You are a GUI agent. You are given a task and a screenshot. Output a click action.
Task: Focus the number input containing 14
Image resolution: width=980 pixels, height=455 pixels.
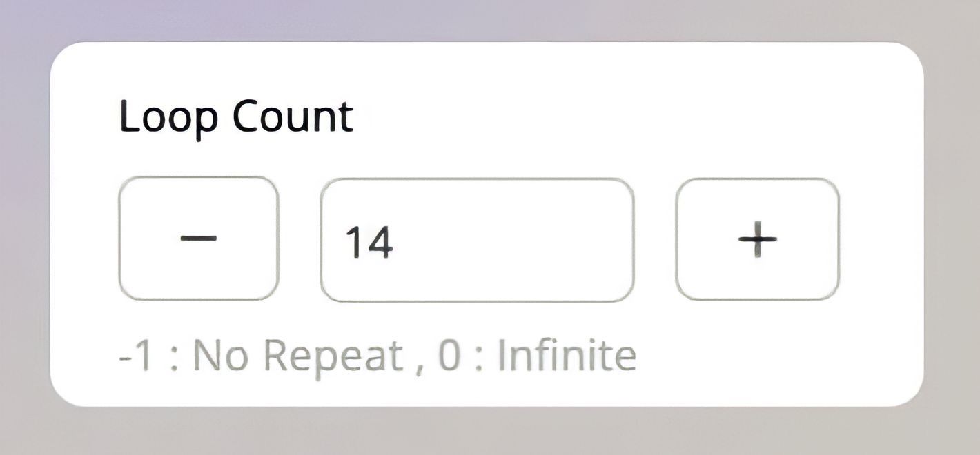pyautogui.click(x=476, y=240)
